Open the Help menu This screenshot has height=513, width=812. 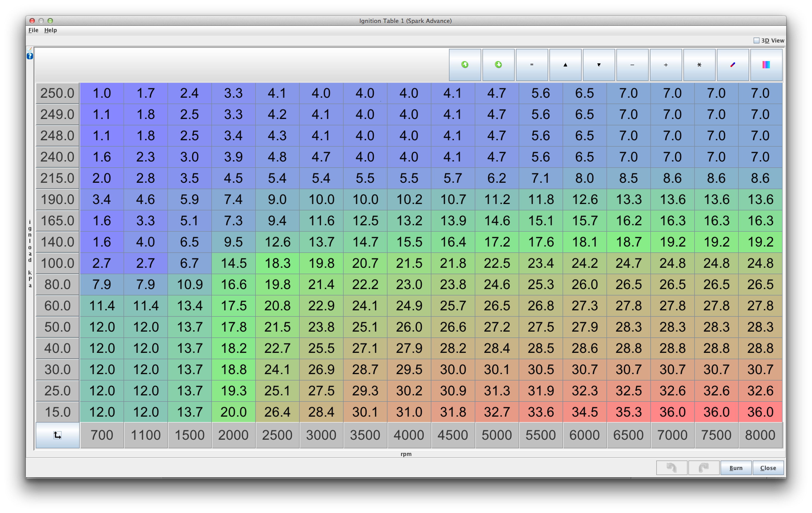pos(51,30)
